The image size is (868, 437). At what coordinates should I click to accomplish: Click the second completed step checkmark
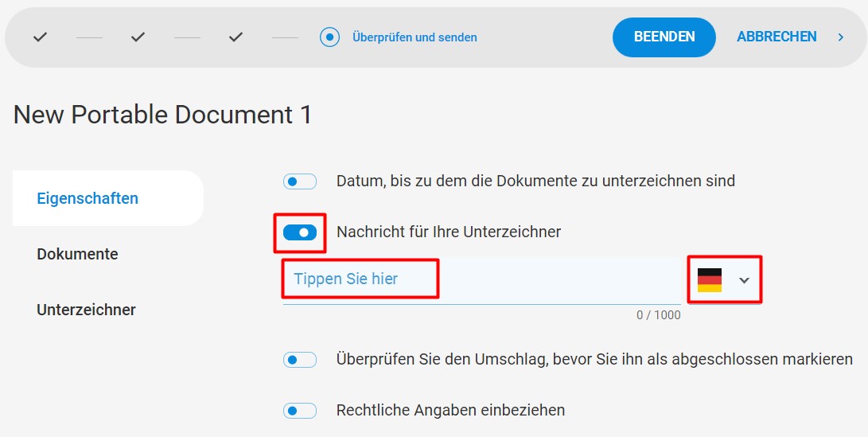point(138,37)
